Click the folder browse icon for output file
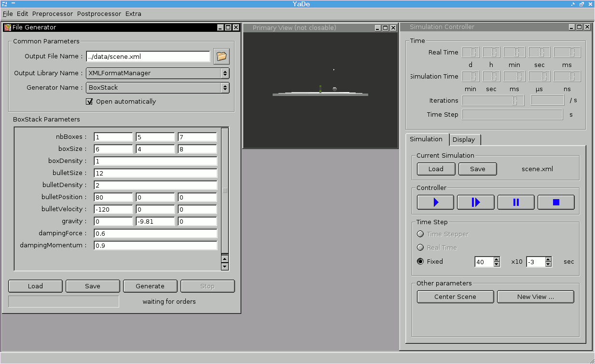The height and width of the screenshot is (364, 595). click(x=221, y=56)
